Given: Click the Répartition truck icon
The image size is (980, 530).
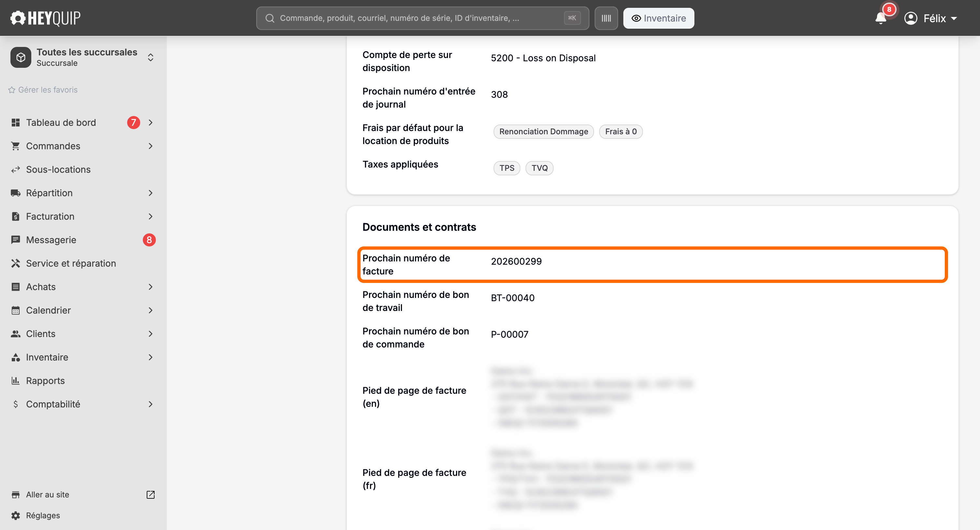Looking at the screenshot, I should coord(16,193).
